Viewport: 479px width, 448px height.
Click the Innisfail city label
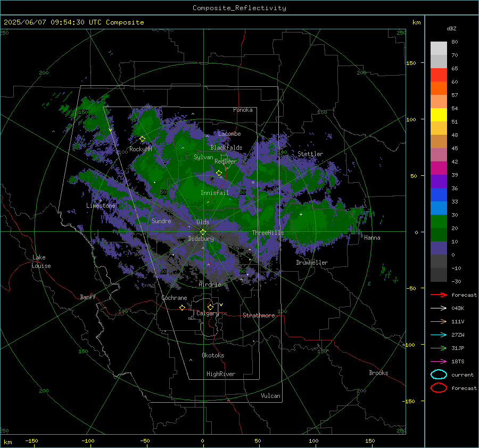pyautogui.click(x=214, y=193)
